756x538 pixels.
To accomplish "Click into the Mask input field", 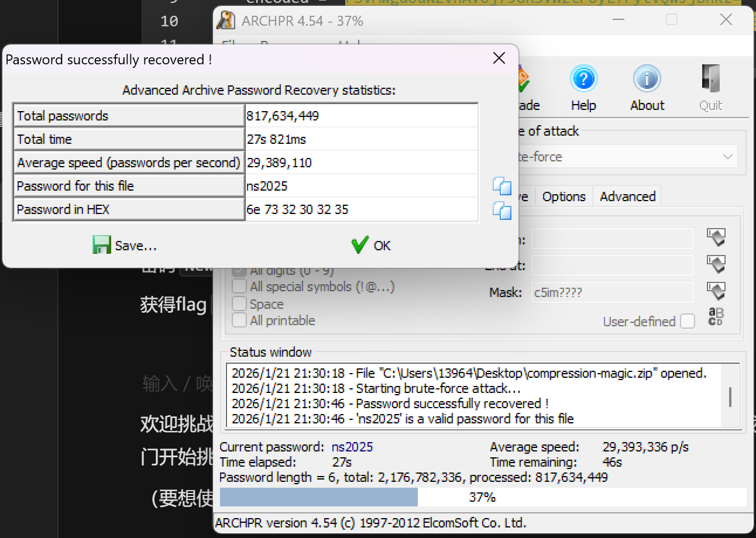I will coord(612,292).
